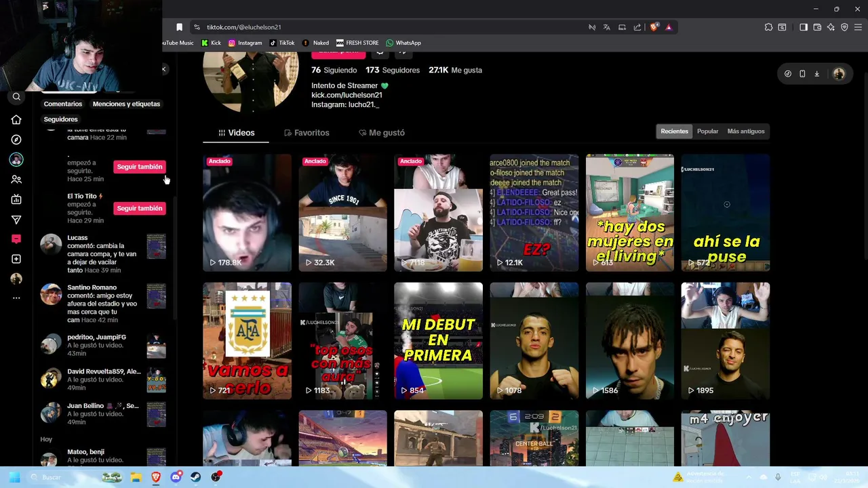This screenshot has height=488, width=868.
Task: Open Steam from the taskbar
Action: click(196, 477)
